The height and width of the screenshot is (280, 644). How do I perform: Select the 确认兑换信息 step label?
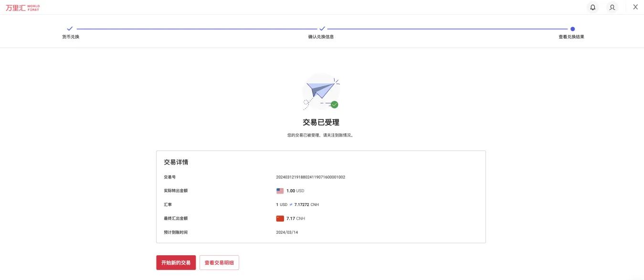pos(321,37)
